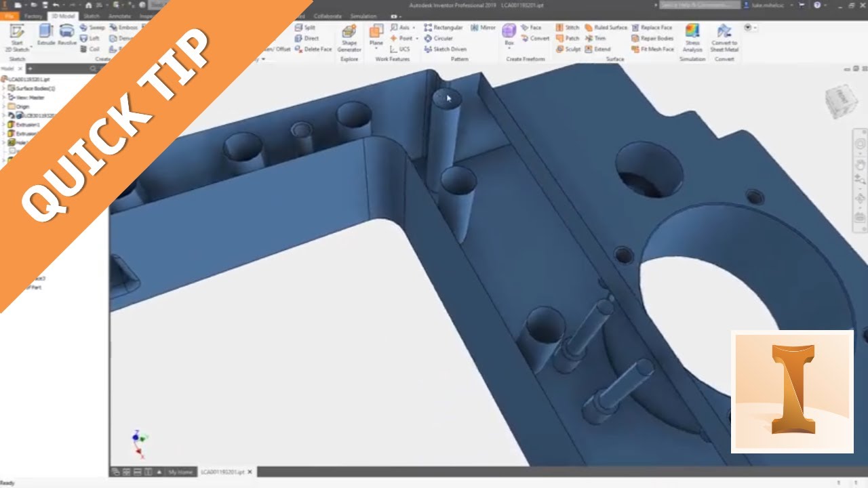The height and width of the screenshot is (488, 868).
Task: Click the browser panel search magnifier
Action: click(93, 68)
